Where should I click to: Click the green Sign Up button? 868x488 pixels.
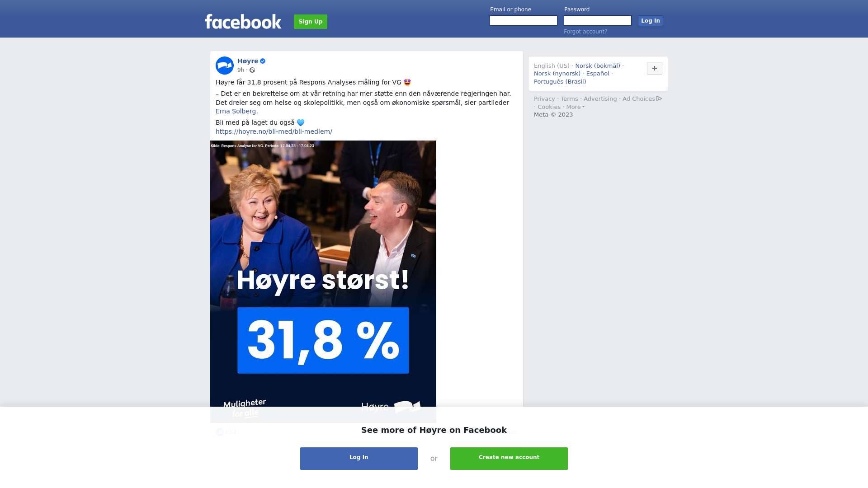point(311,22)
